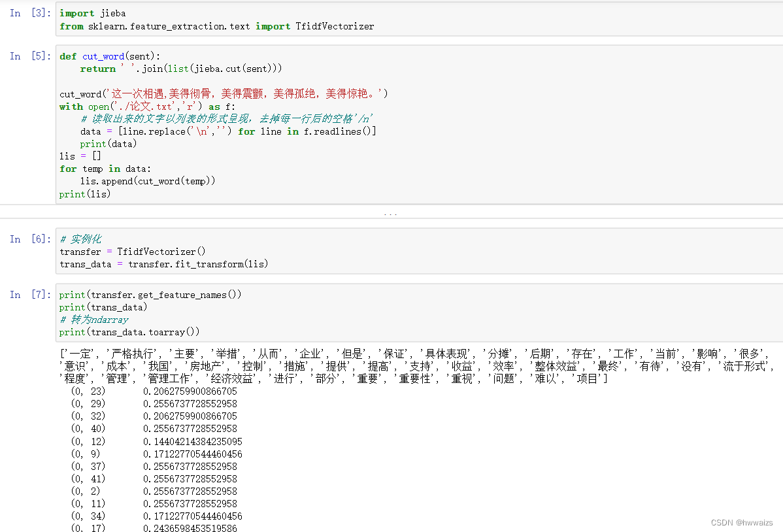Viewport: 783px width, 532px height.
Task: Click the print(lis) line
Action: (85, 194)
